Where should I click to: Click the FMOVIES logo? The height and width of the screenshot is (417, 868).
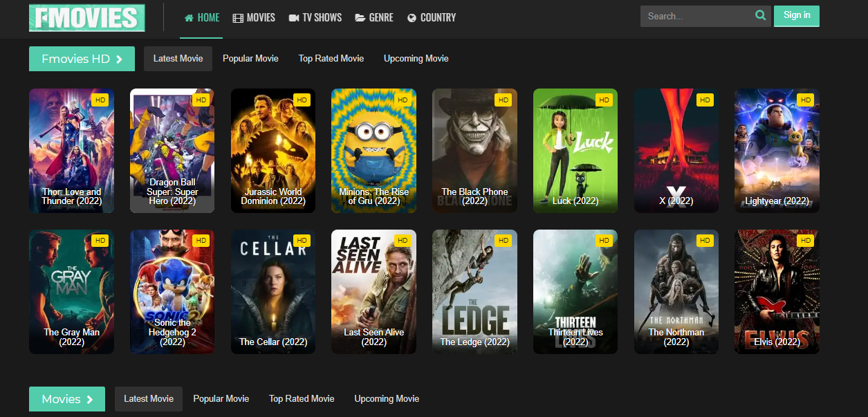click(86, 17)
